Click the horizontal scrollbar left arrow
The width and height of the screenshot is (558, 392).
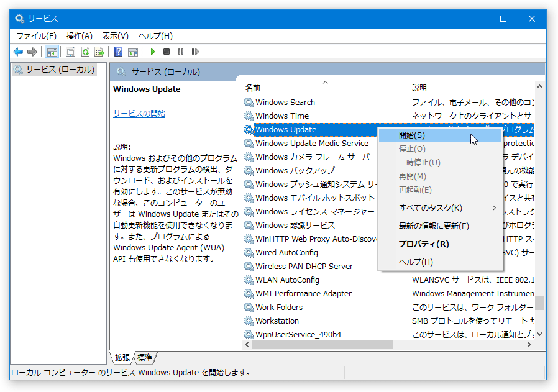pos(247,344)
